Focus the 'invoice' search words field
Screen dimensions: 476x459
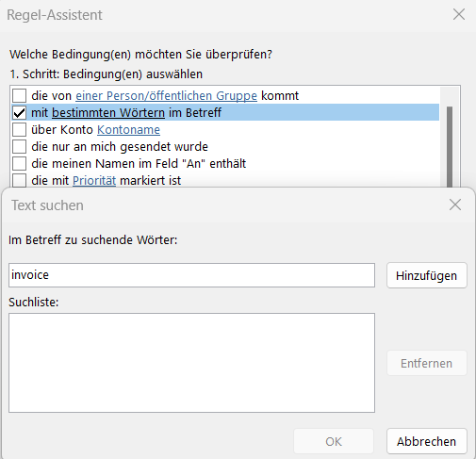(x=191, y=275)
